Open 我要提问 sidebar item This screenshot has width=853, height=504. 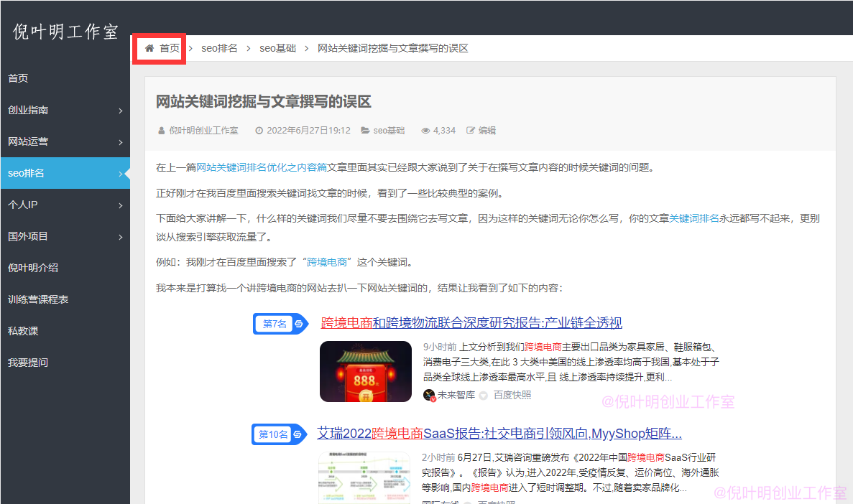click(x=65, y=362)
